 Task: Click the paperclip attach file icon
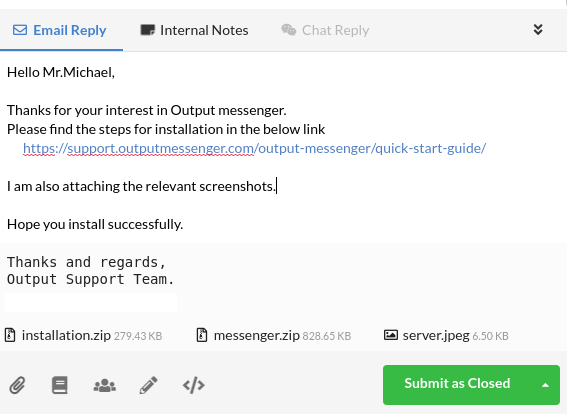coord(17,385)
